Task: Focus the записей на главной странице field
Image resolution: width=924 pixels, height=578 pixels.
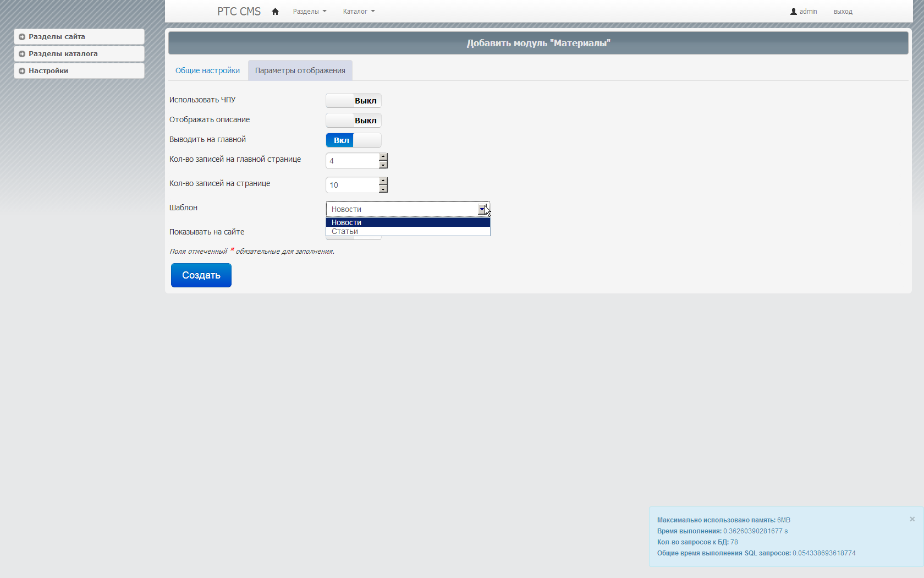Action: pyautogui.click(x=352, y=161)
